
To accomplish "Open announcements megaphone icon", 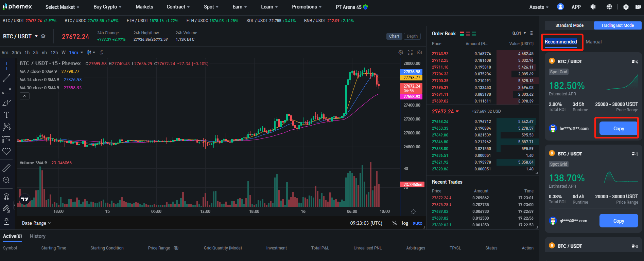I will pyautogui.click(x=593, y=7).
